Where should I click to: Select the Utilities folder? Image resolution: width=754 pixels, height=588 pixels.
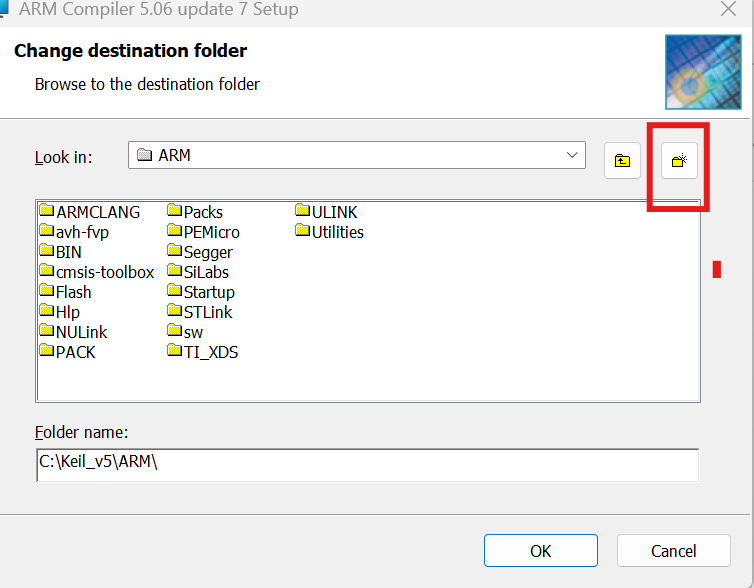(330, 232)
